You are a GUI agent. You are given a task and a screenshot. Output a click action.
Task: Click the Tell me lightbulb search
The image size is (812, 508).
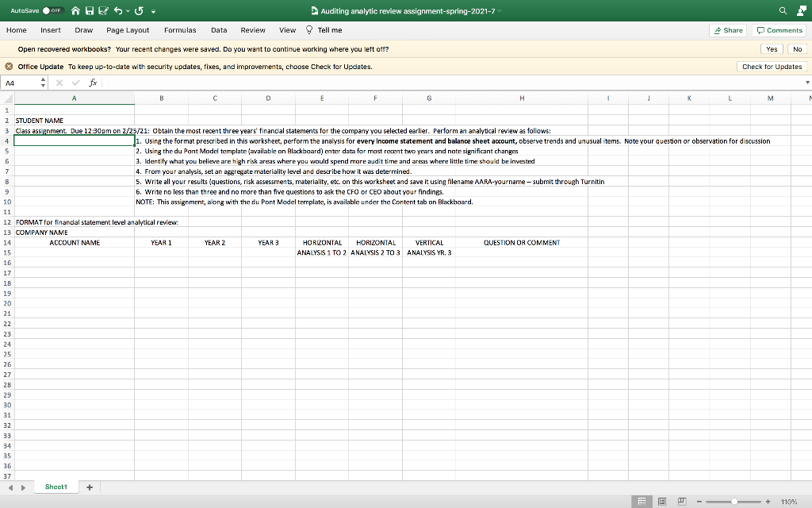point(324,30)
